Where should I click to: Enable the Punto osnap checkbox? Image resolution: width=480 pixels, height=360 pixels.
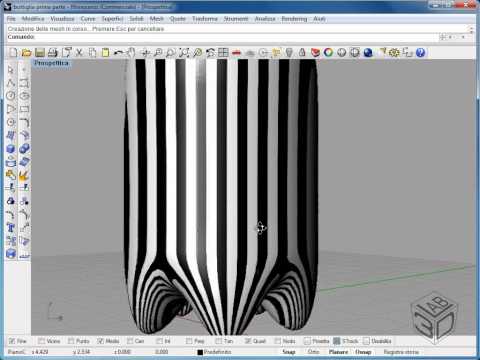pos(71,341)
